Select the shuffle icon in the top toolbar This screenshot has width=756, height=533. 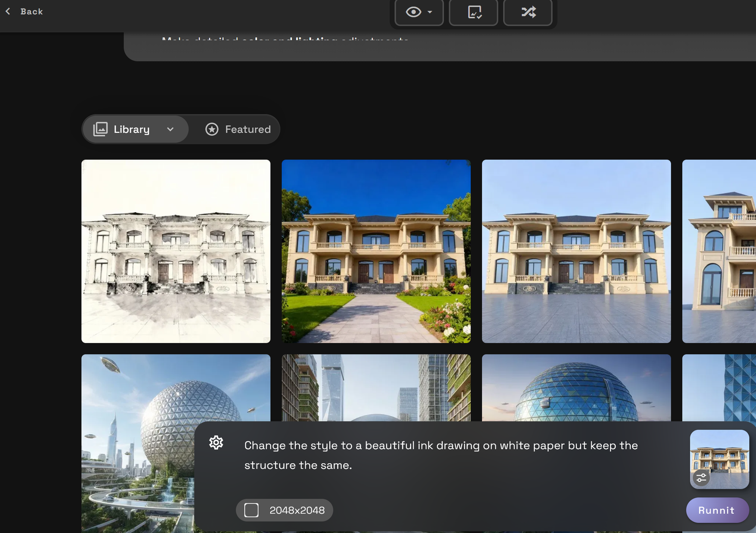point(528,13)
